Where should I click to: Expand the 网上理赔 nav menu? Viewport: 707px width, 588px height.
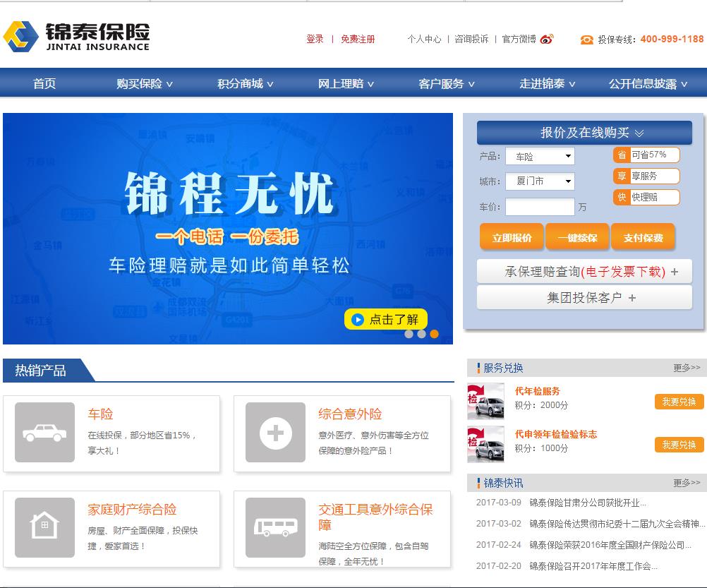pos(346,83)
